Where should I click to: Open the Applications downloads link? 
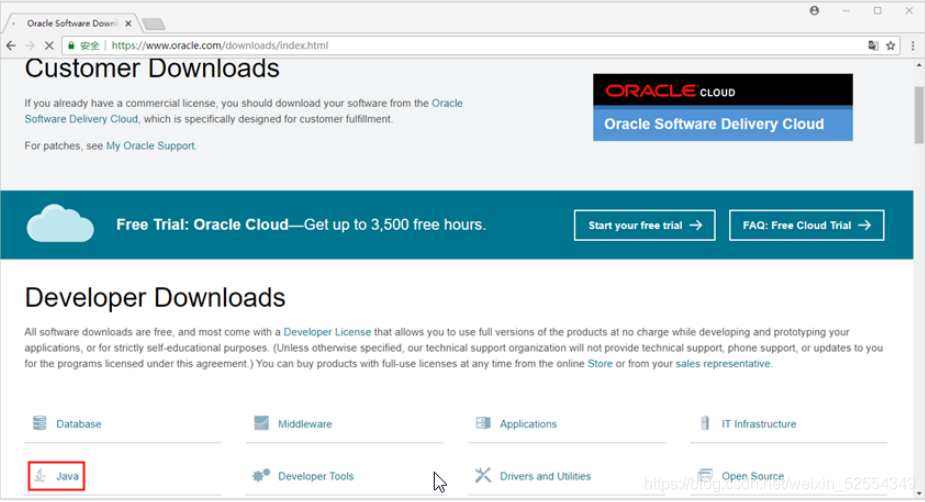(x=528, y=424)
